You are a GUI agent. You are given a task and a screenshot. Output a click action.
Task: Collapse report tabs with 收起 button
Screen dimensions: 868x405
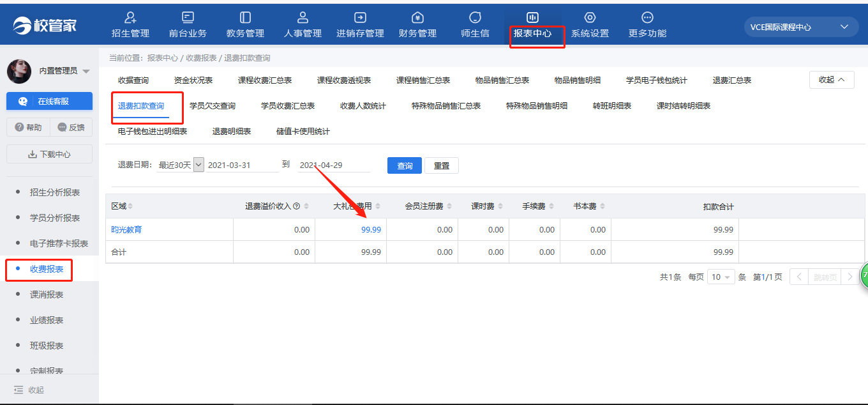pos(832,80)
